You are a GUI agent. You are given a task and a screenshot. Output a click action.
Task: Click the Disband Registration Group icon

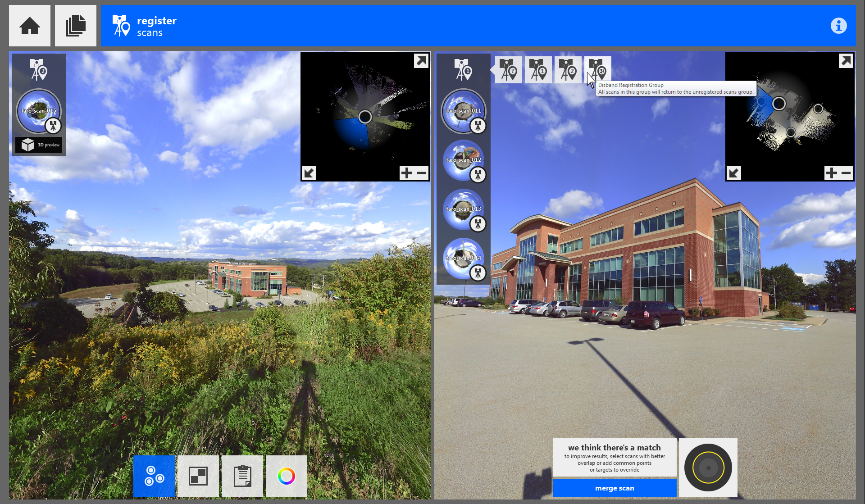coord(597,69)
